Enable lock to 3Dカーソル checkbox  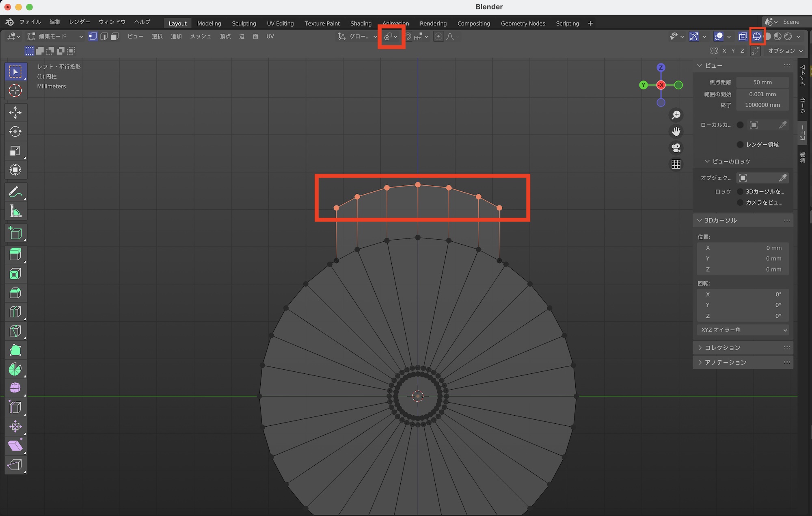tap(740, 191)
